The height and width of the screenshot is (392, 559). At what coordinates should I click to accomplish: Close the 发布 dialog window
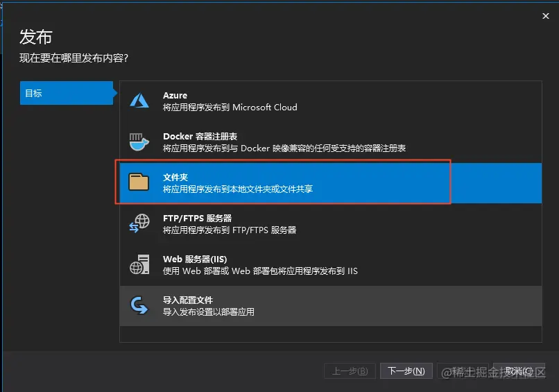pos(545,16)
